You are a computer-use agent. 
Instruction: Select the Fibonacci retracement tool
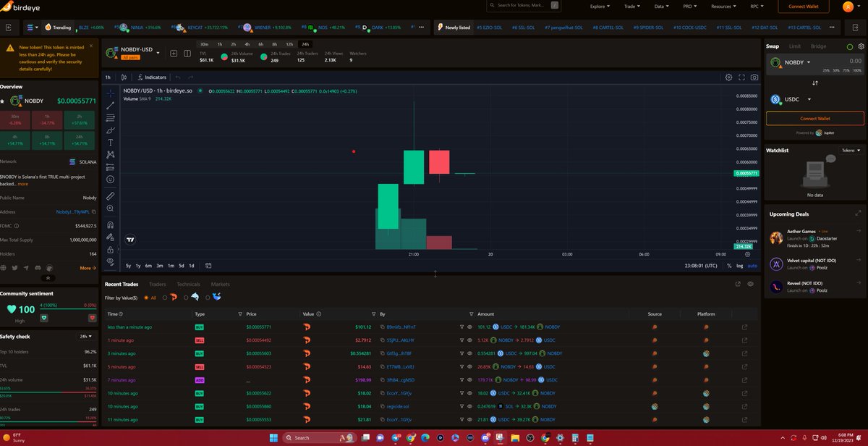111,117
